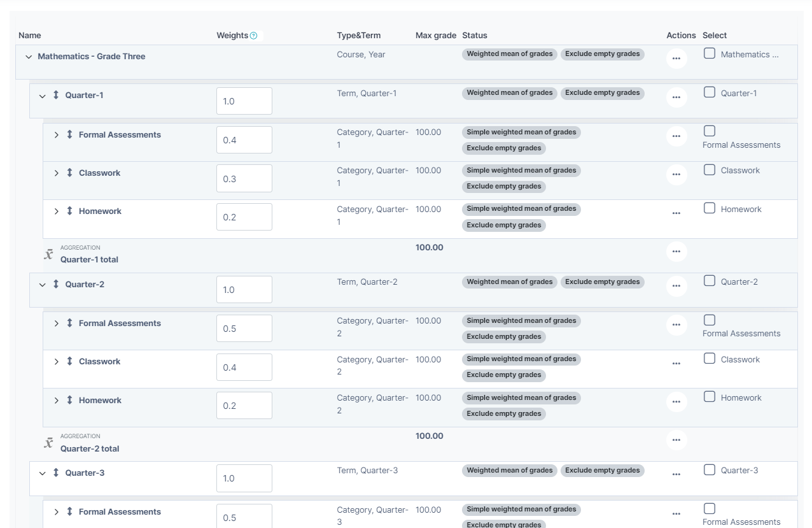Click move icon beside Quarter-2 Homework
Image resolution: width=812 pixels, height=528 pixels.
70,401
